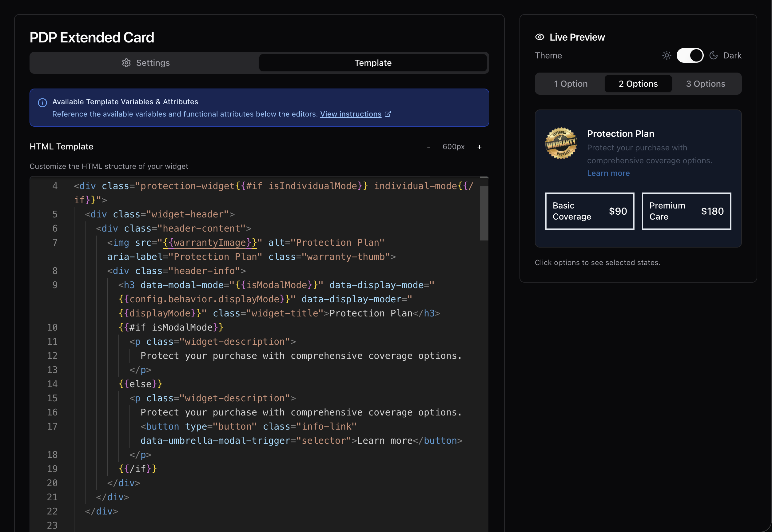The width and height of the screenshot is (772, 532).
Task: Click the eye icon next to Live Preview
Action: click(x=540, y=37)
